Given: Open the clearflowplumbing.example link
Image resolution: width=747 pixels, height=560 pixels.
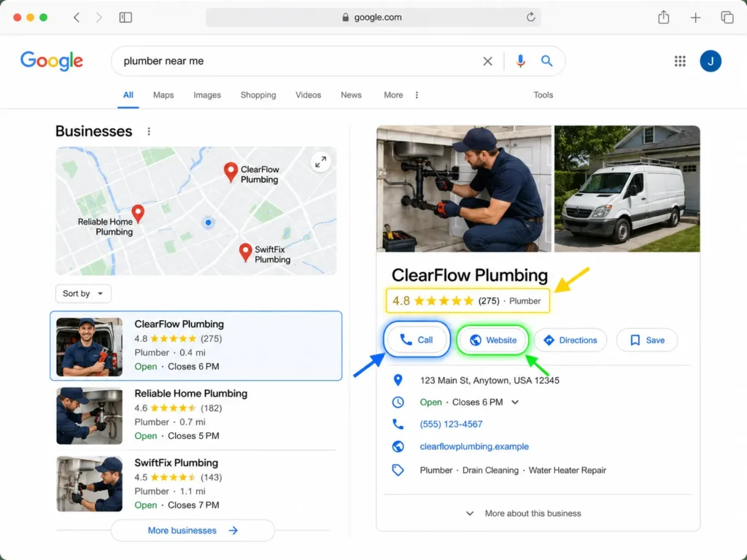Looking at the screenshot, I should (x=474, y=446).
